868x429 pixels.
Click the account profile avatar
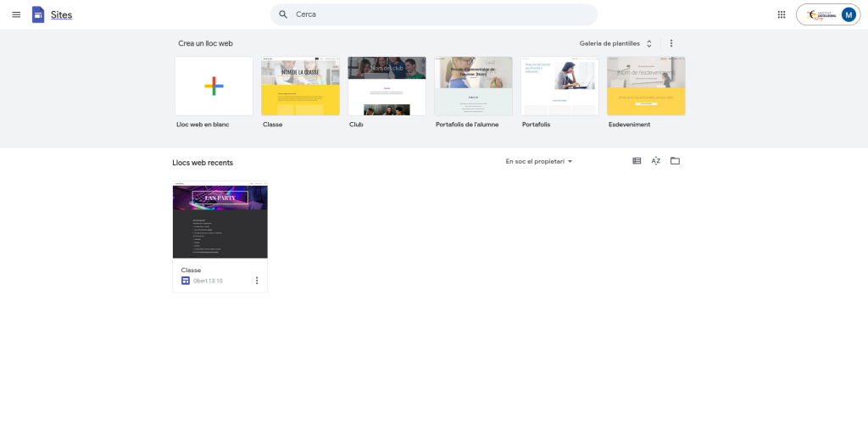click(x=848, y=14)
